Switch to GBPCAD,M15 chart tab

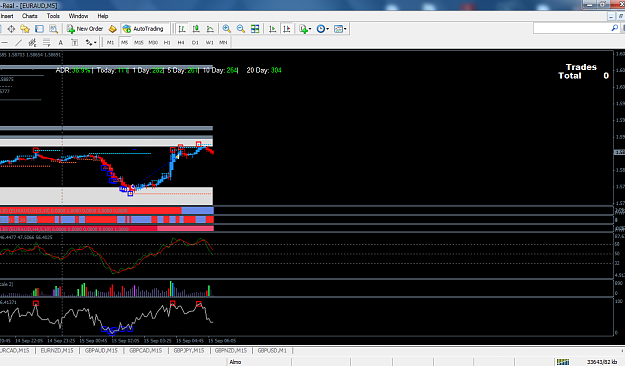click(145, 350)
